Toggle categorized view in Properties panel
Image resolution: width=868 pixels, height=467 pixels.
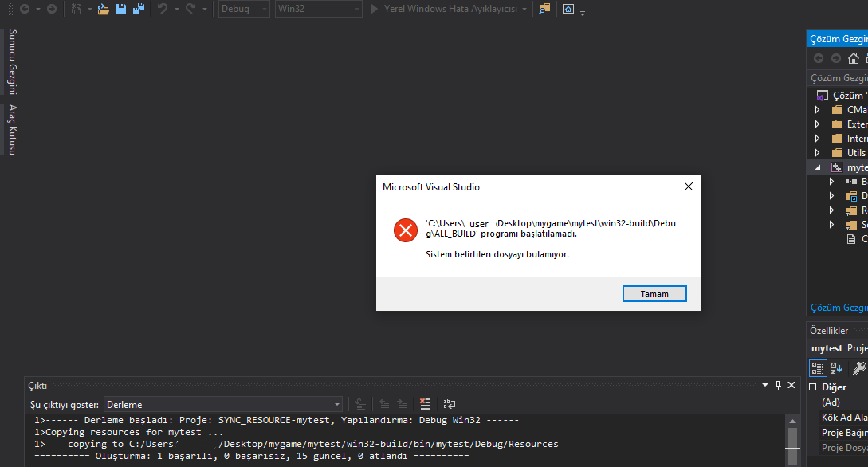818,367
